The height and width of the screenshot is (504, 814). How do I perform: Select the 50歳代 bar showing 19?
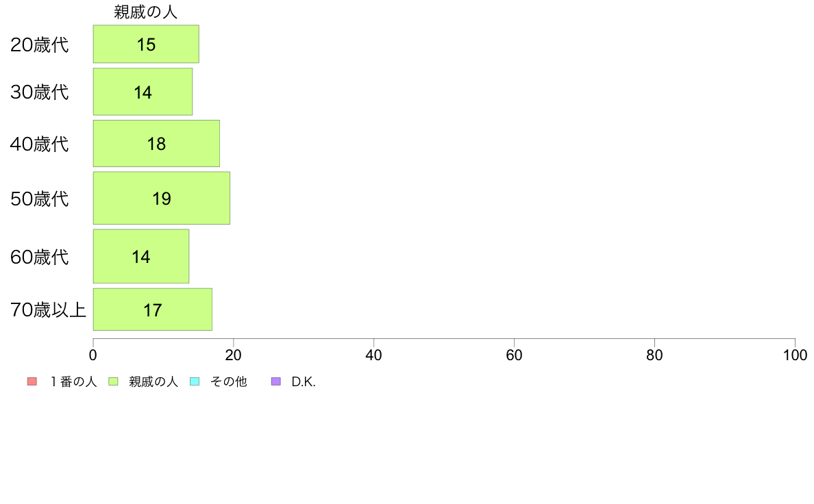pos(162,199)
